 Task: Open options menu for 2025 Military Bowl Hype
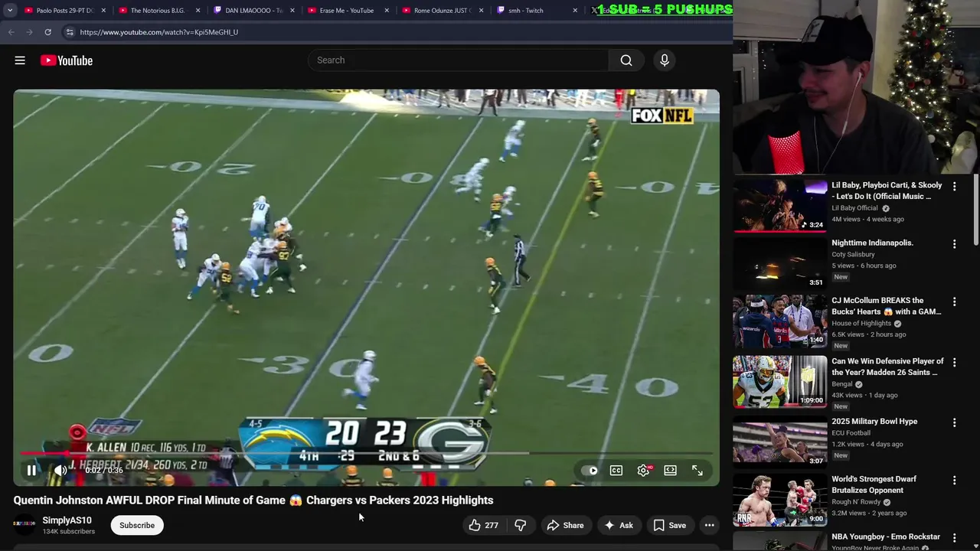coord(954,422)
